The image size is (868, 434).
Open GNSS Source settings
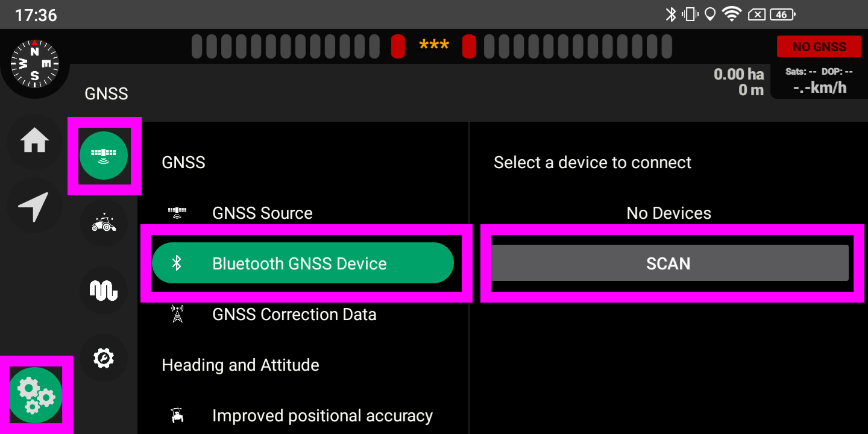[262, 213]
